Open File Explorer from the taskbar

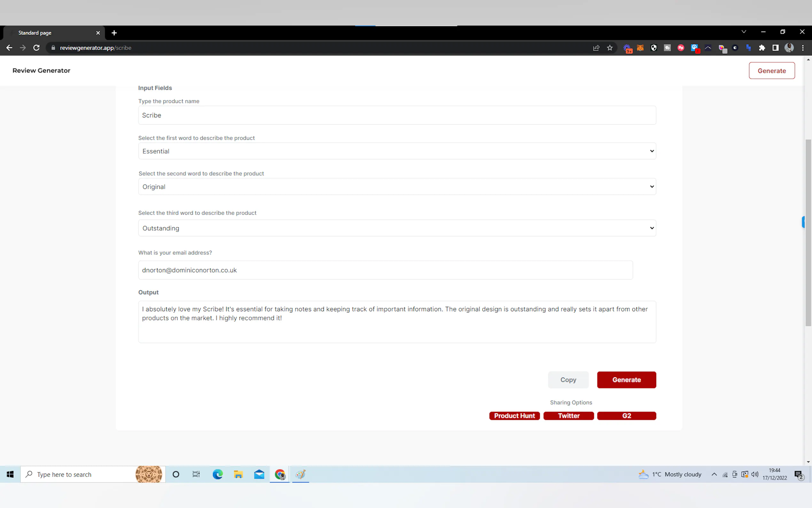[x=238, y=474]
